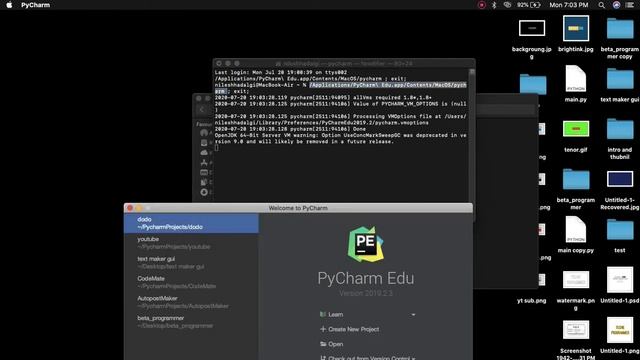Click the PyCharm Edu logo

tap(365, 244)
